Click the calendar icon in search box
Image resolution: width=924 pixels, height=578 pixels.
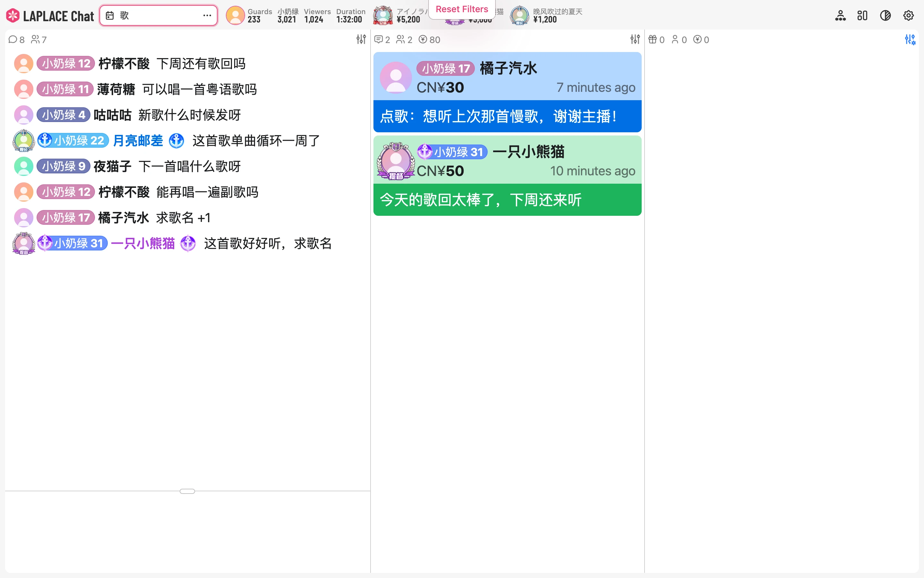pyautogui.click(x=110, y=16)
